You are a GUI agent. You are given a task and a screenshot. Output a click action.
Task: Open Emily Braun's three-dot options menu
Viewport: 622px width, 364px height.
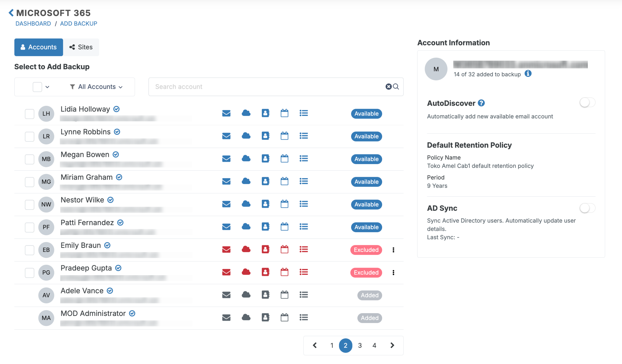point(393,250)
